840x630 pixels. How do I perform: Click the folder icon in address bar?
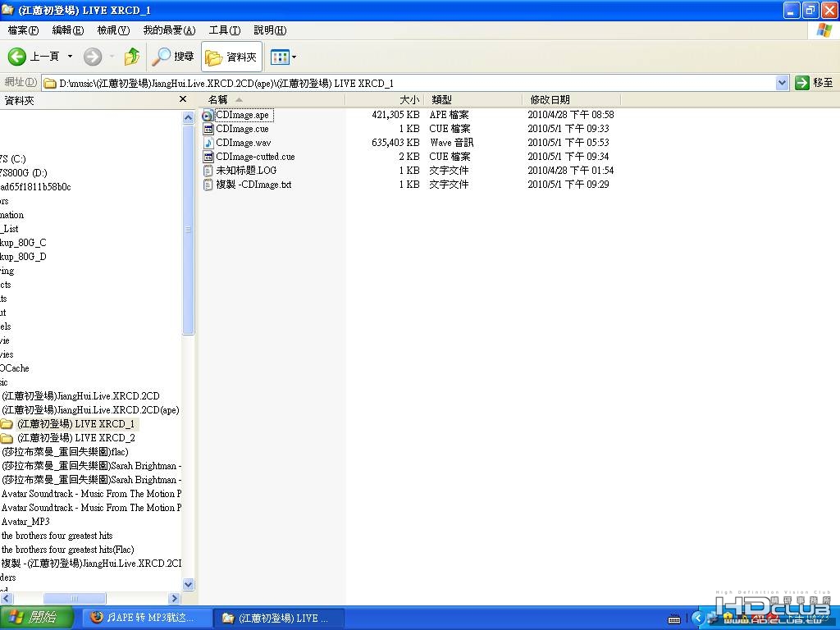pos(49,84)
